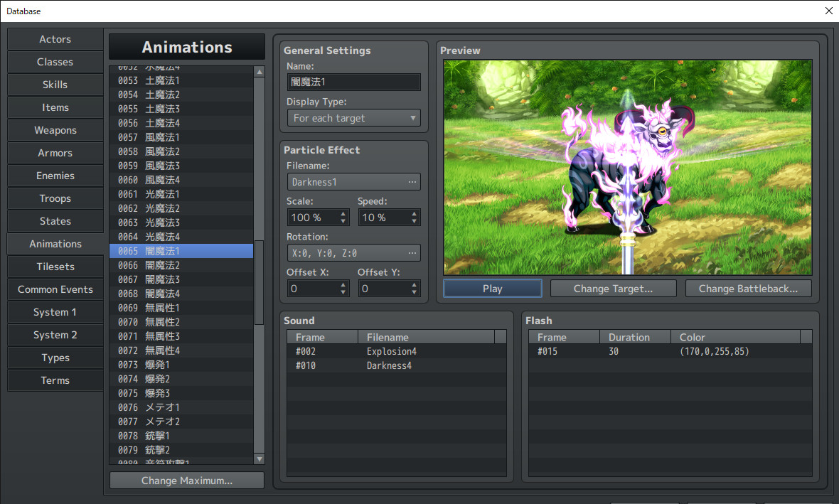Select the flash color entry (170,0,255,85)
The width and height of the screenshot is (839, 504).
(716, 350)
